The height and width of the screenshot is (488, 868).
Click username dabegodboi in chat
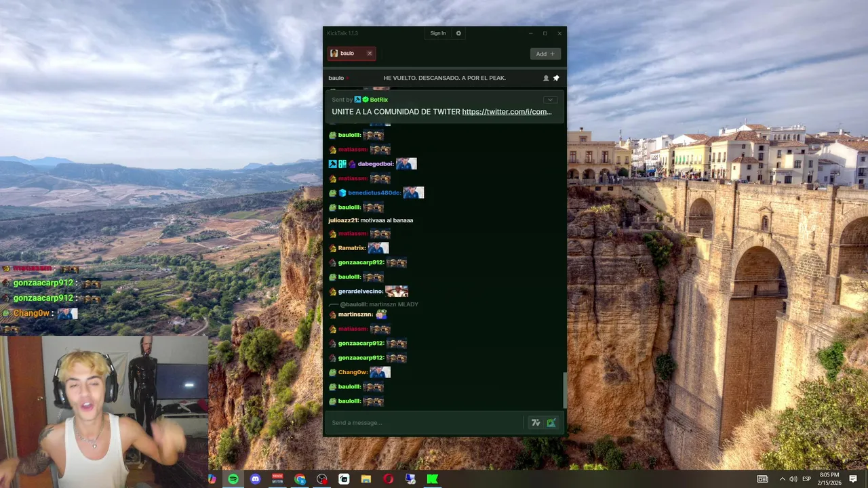pyautogui.click(x=376, y=164)
